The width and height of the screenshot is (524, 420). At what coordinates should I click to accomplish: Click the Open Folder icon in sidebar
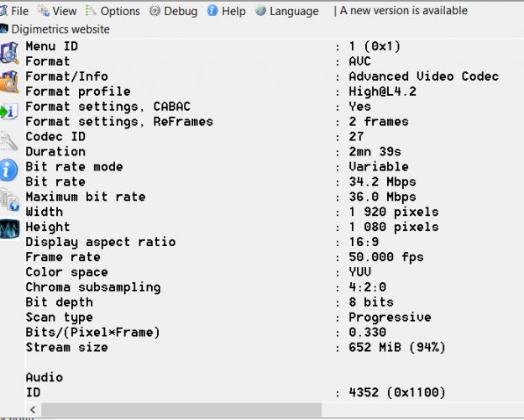pyautogui.click(x=9, y=81)
